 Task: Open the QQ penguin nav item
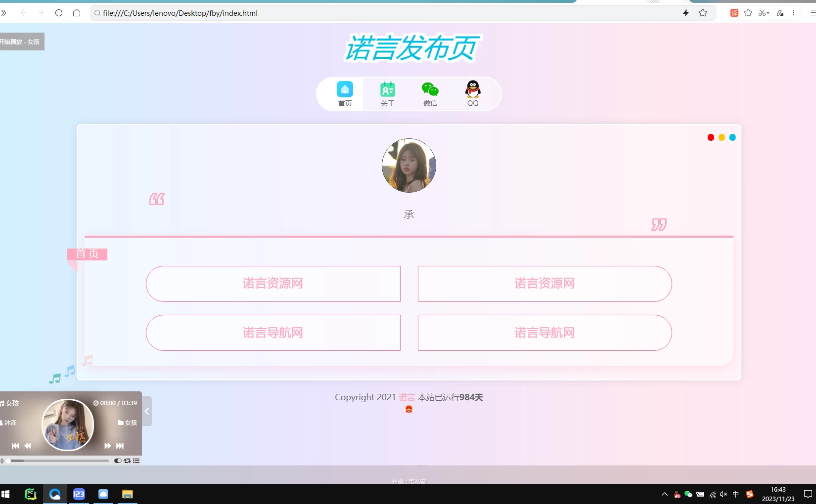tap(473, 93)
